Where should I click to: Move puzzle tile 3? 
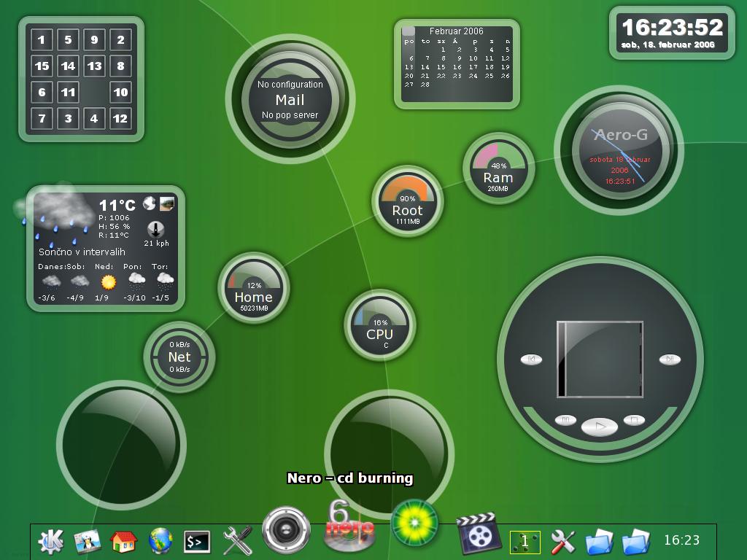[x=68, y=118]
